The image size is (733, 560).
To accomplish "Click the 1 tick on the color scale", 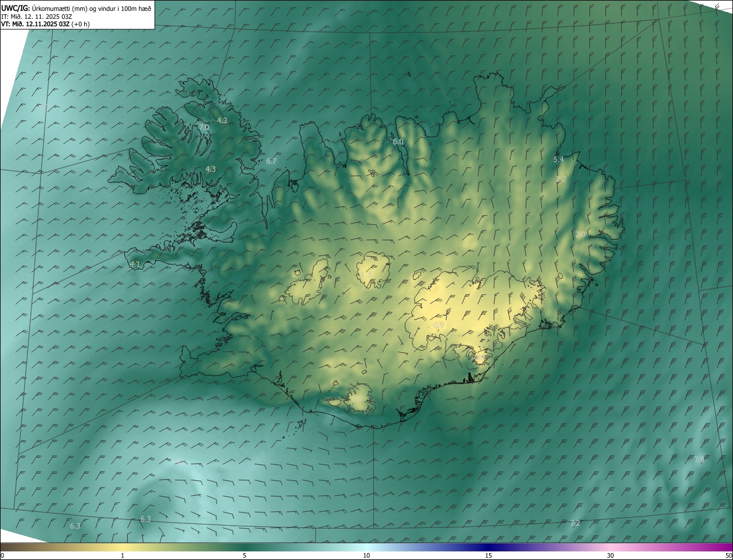I will click(x=123, y=556).
